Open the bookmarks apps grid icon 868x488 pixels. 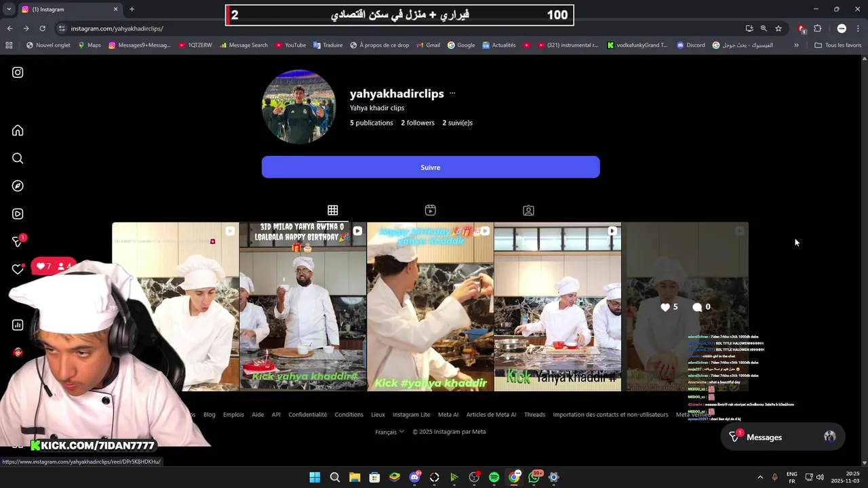point(9,45)
